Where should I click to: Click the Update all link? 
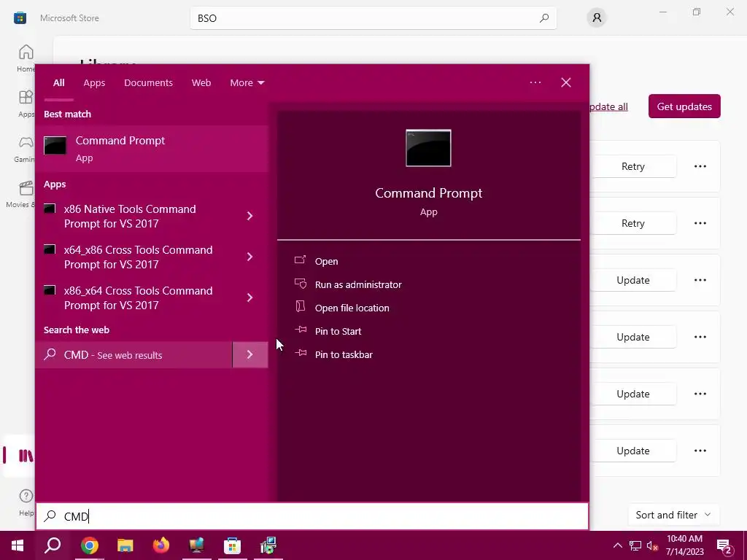[x=609, y=106]
